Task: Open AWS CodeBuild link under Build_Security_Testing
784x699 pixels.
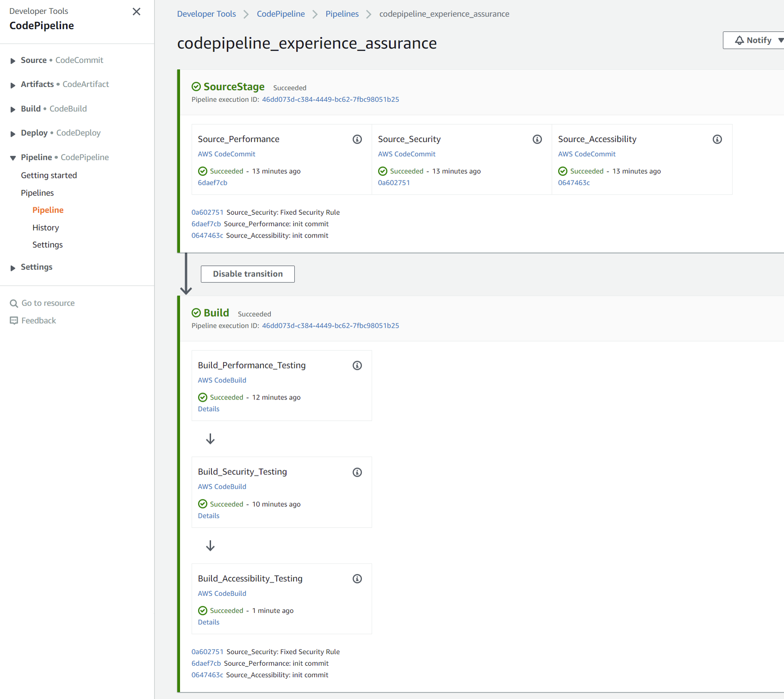Action: click(x=222, y=487)
